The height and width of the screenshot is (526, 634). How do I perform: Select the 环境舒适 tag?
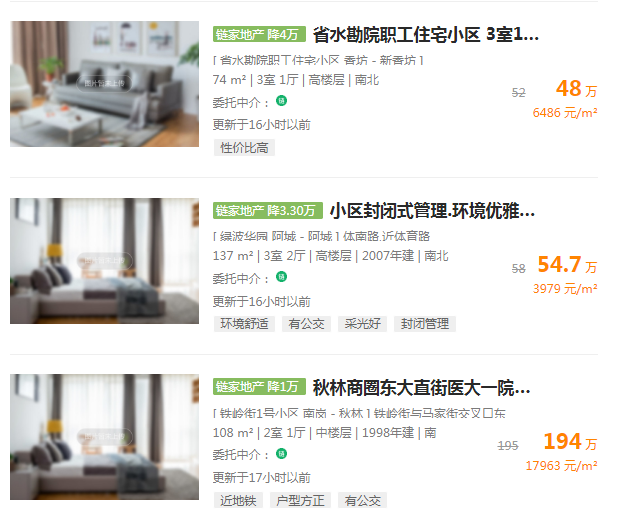click(244, 324)
